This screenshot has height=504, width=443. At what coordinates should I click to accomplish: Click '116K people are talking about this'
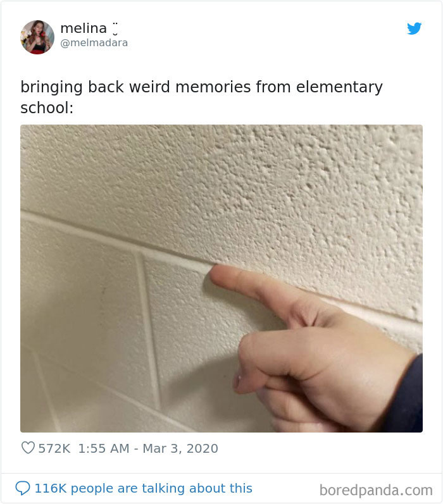pos(143,488)
